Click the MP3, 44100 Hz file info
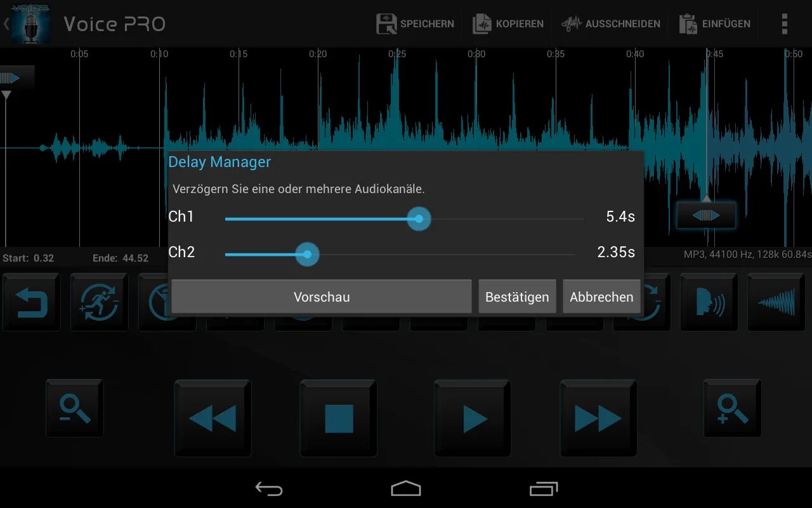Viewport: 812px width, 508px height. click(x=747, y=254)
